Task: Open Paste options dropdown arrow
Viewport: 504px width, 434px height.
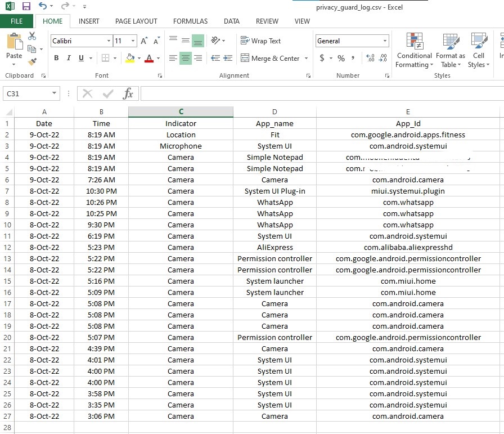Action: 14,64
